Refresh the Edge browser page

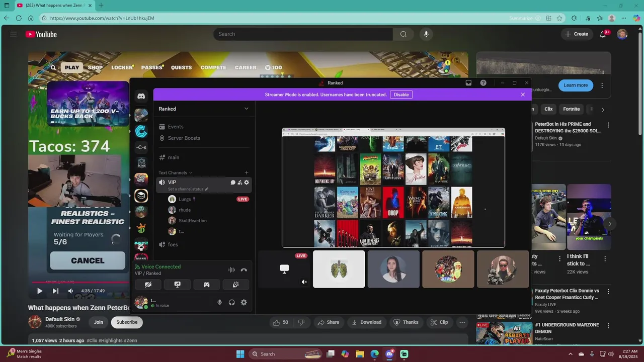point(19,18)
